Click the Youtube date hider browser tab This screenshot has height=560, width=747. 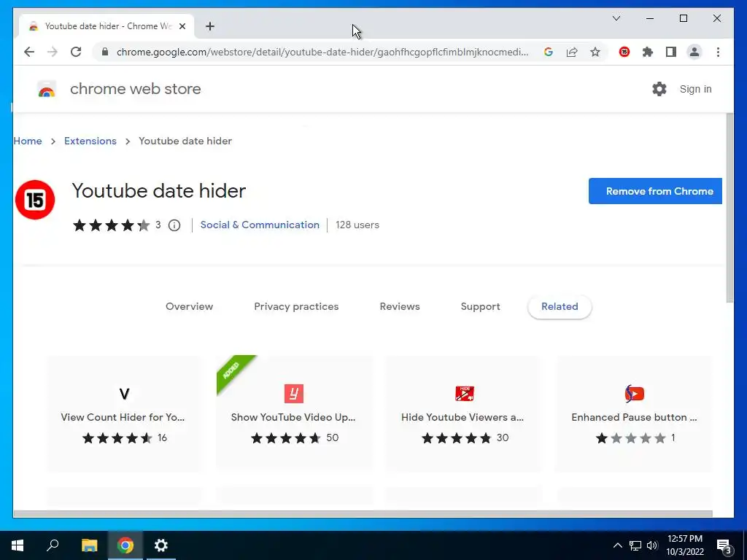pos(107,26)
